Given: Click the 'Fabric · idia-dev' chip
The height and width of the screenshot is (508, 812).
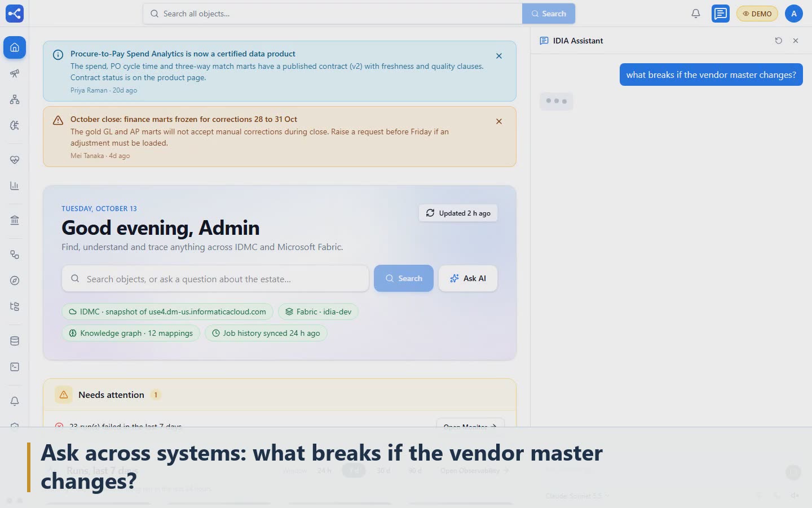Looking at the screenshot, I should 318,312.
